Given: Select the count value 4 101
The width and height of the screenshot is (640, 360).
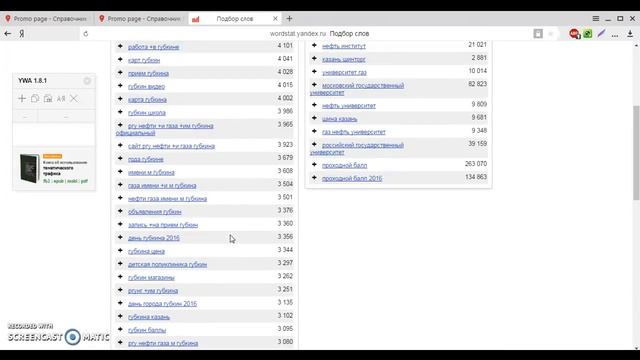Looking at the screenshot, I should pyautogui.click(x=285, y=45).
